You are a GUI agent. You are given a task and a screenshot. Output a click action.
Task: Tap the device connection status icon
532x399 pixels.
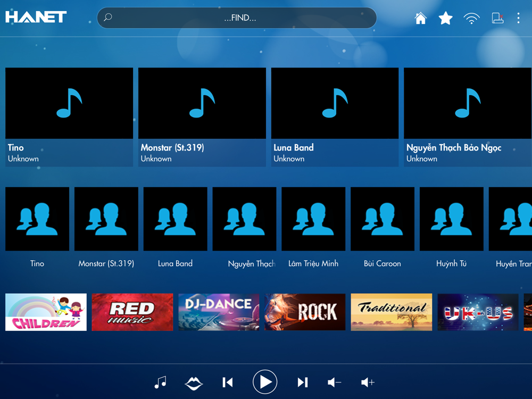point(497,18)
